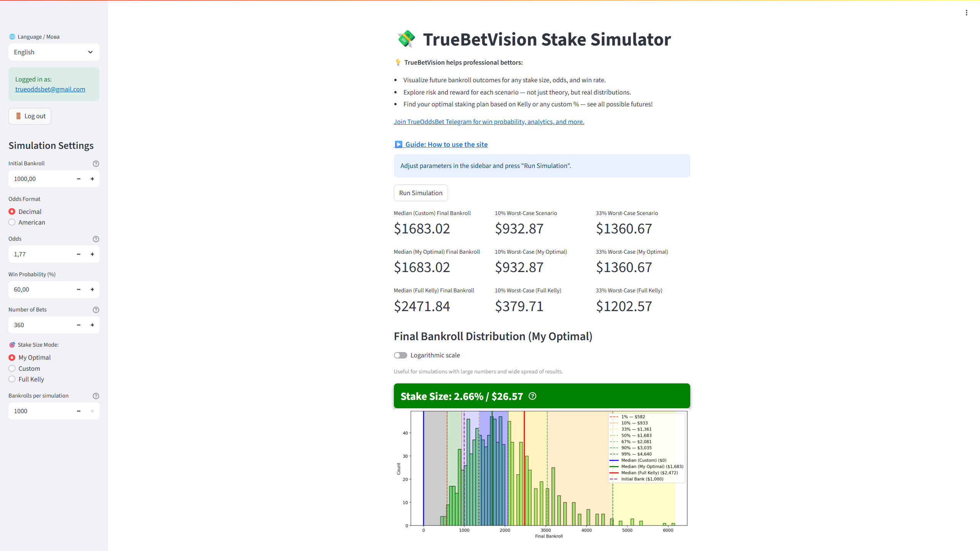Screen dimensions: 980x551
Task: Select American odds format
Action: pyautogui.click(x=12, y=223)
